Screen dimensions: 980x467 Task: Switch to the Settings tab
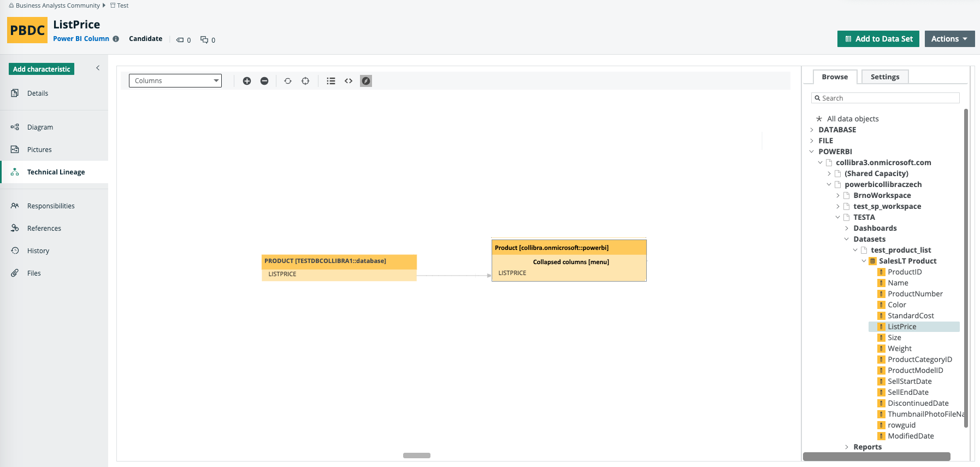coord(884,77)
